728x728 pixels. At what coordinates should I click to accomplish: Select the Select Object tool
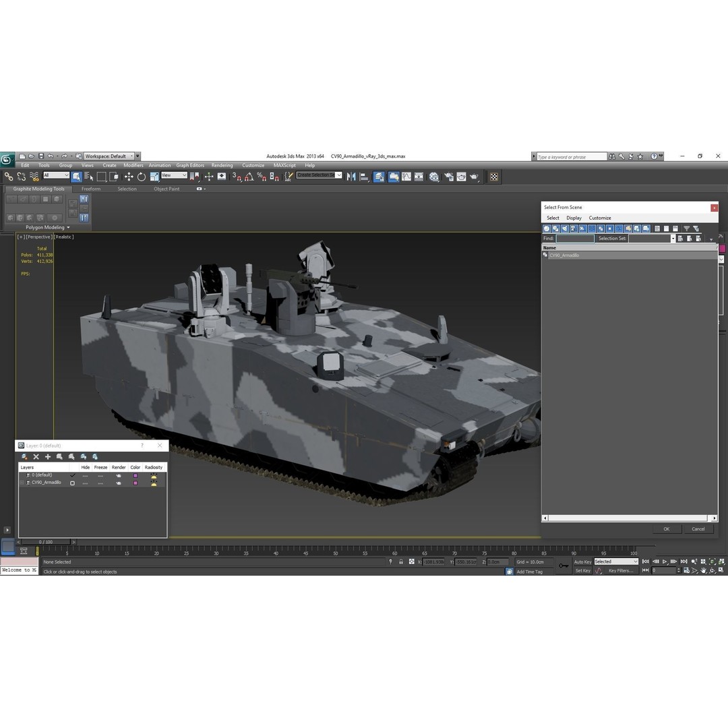point(78,176)
